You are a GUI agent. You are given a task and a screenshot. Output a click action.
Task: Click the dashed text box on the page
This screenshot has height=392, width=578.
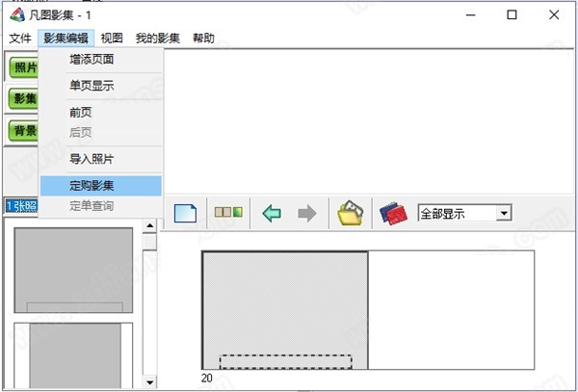pyautogui.click(x=286, y=362)
